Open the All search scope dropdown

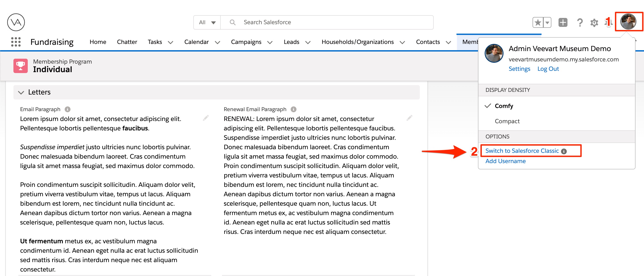[x=207, y=22]
